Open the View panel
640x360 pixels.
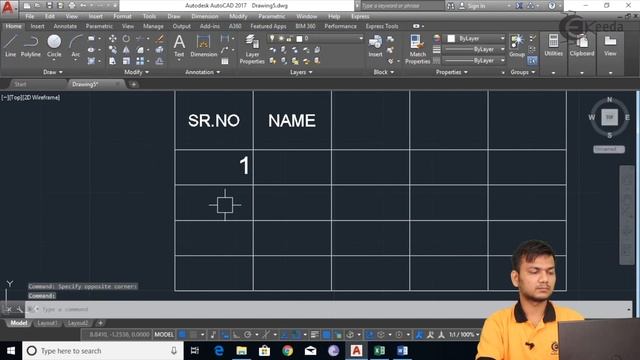610,45
